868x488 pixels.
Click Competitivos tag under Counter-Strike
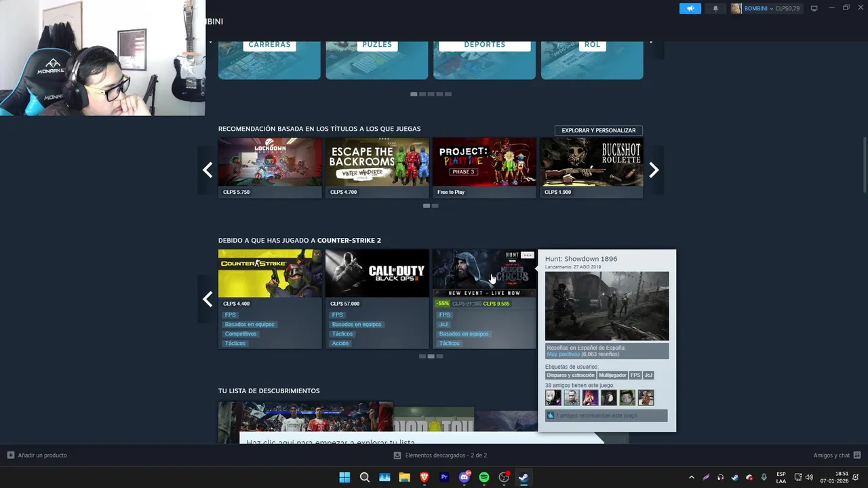coord(241,333)
